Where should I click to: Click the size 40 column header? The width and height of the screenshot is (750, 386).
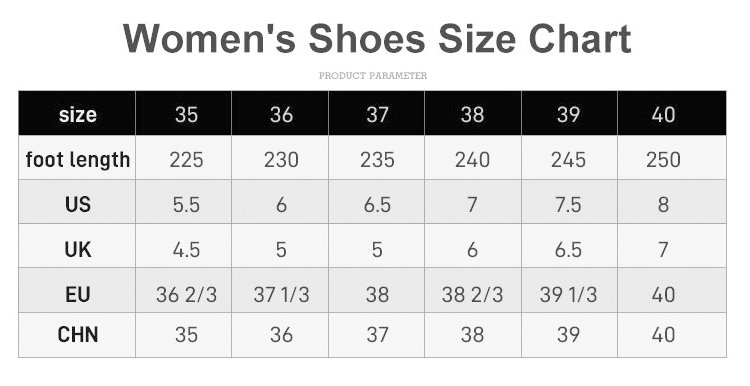click(663, 114)
